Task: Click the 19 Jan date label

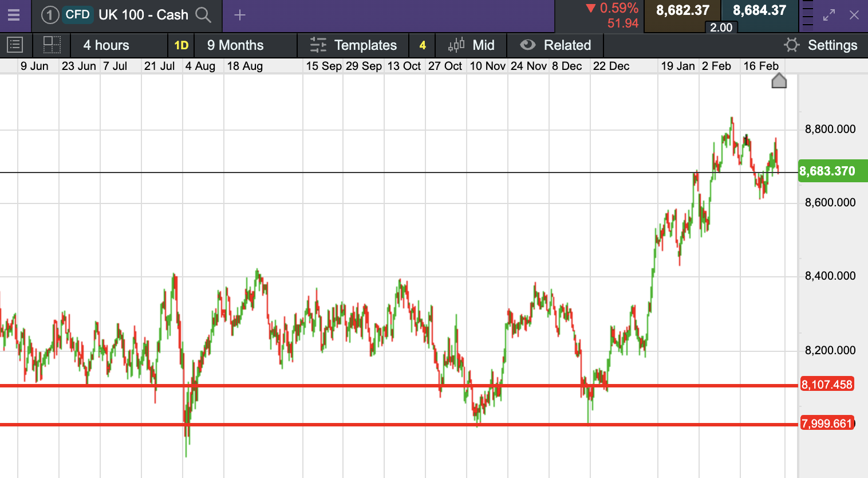Action: pyautogui.click(x=678, y=66)
